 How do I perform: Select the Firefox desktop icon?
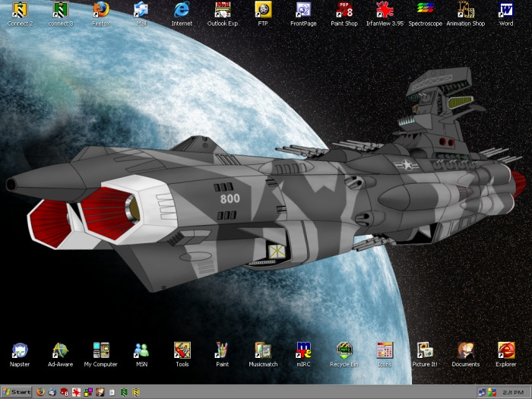(x=101, y=14)
